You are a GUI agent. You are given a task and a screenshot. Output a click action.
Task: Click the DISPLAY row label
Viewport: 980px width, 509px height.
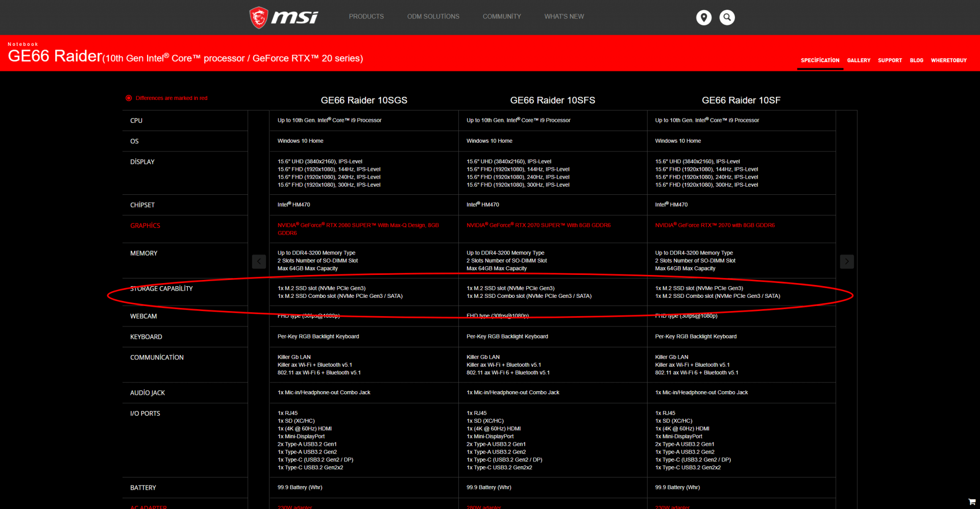click(x=142, y=162)
